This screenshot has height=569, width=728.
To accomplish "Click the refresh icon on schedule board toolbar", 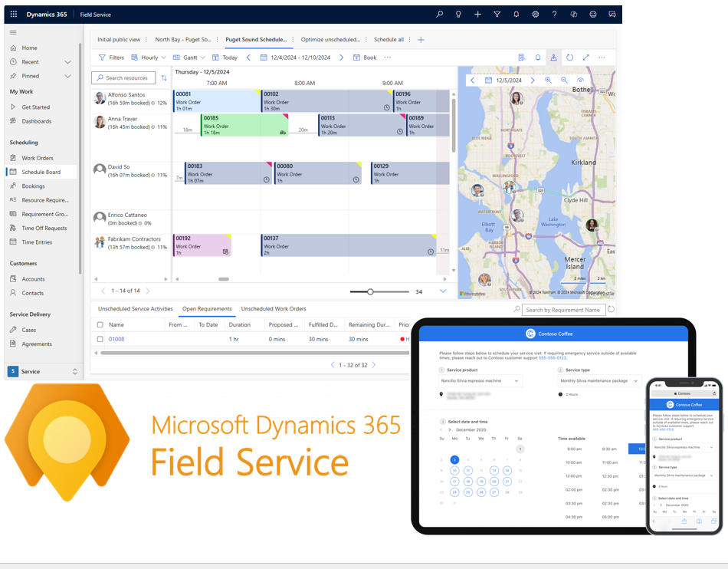I will (569, 58).
